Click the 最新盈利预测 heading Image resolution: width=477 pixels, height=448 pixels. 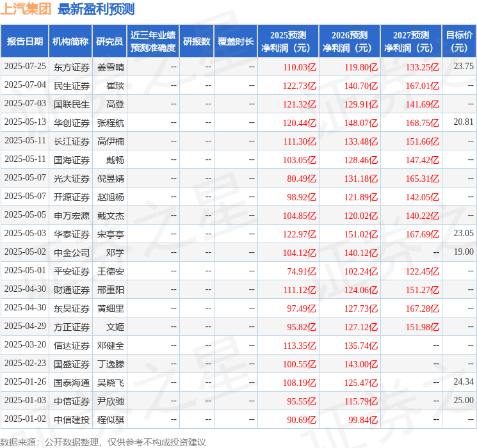[96, 9]
